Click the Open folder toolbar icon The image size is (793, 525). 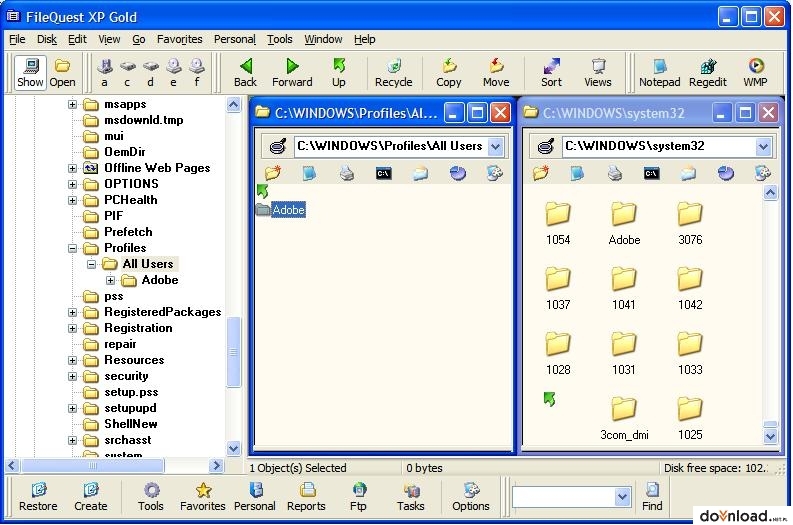62,73
